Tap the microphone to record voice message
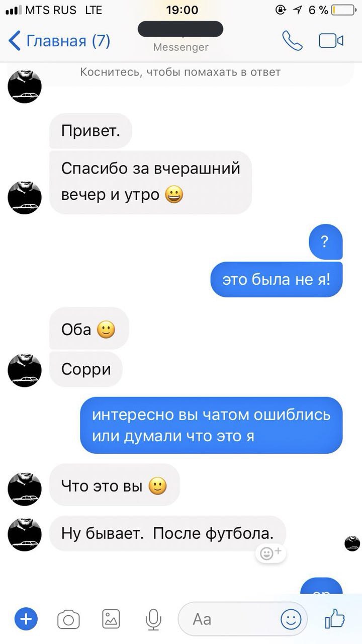362x644 pixels. (x=153, y=619)
